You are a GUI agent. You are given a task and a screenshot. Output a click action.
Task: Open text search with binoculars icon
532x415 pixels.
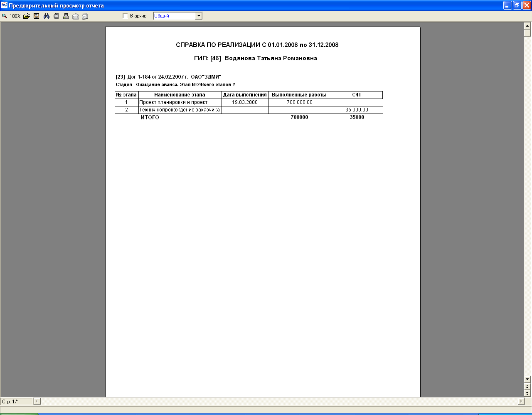coord(47,16)
